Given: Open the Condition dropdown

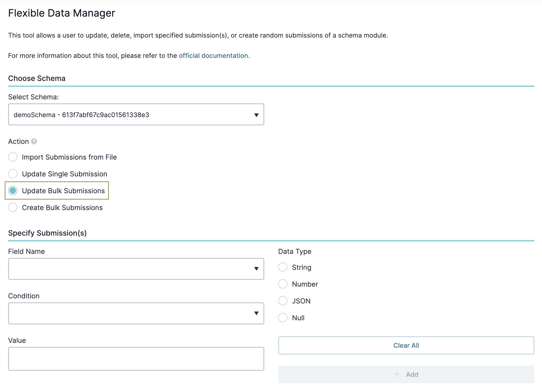Looking at the screenshot, I should (136, 313).
